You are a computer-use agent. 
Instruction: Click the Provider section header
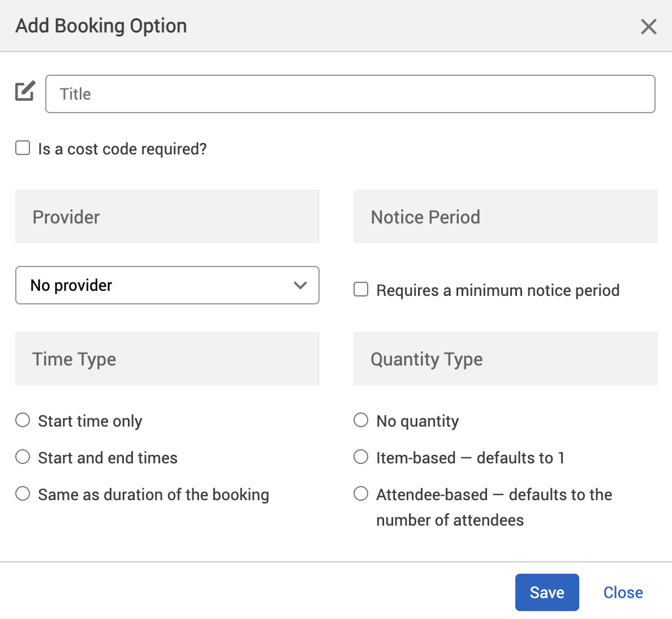tap(66, 217)
